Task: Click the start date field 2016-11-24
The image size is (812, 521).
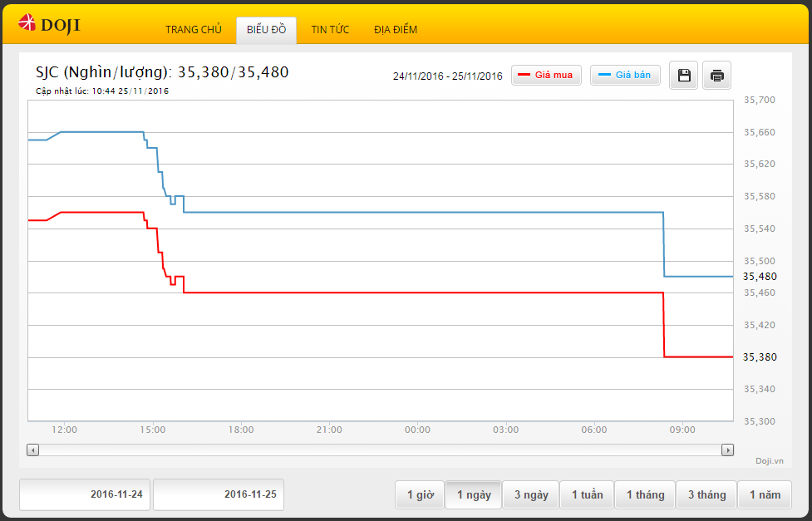Action: coord(85,494)
